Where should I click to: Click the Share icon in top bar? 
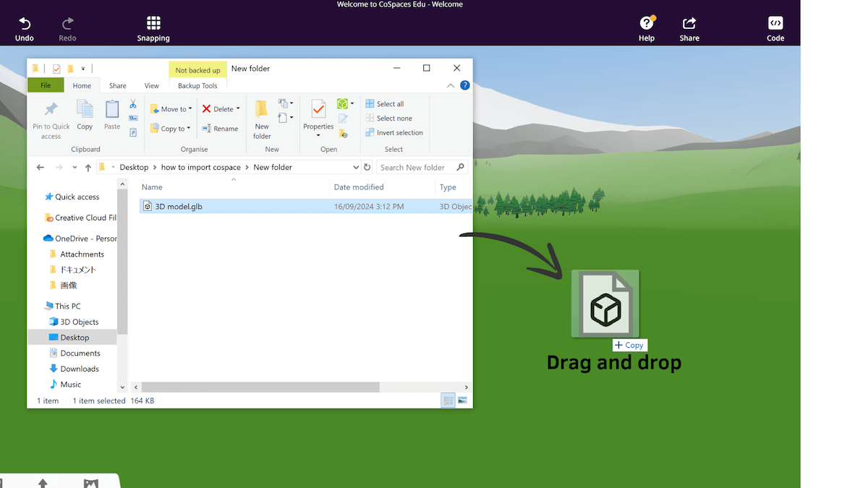pos(689,23)
